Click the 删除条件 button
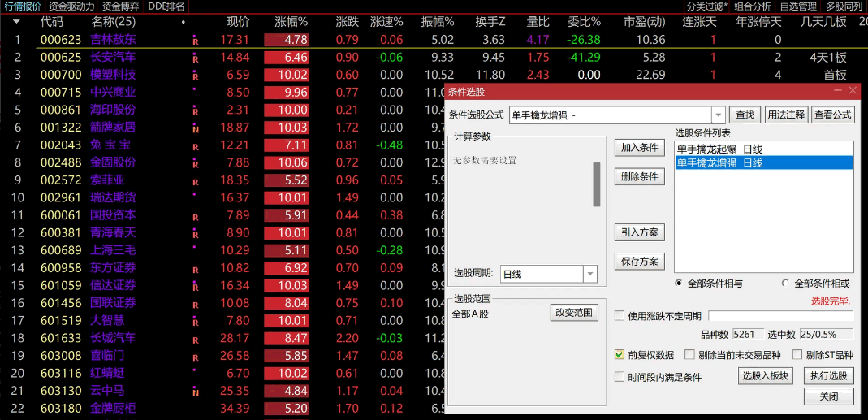This screenshot has height=420, width=868. (639, 177)
